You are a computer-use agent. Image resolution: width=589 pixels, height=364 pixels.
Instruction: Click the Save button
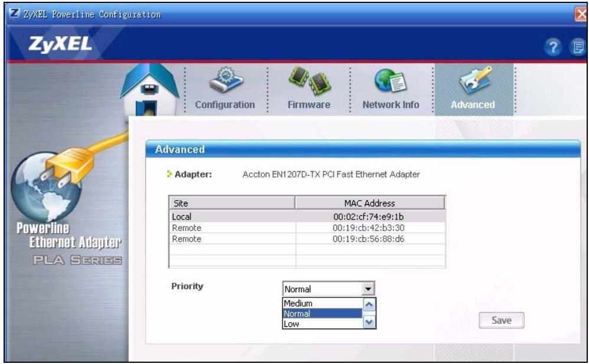click(501, 320)
